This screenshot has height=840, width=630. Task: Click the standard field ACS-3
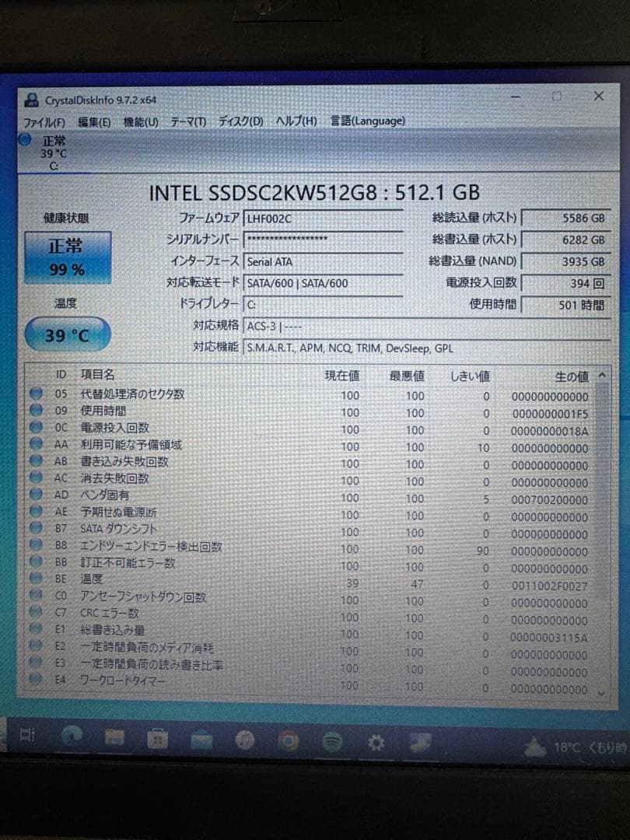[x=426, y=326]
